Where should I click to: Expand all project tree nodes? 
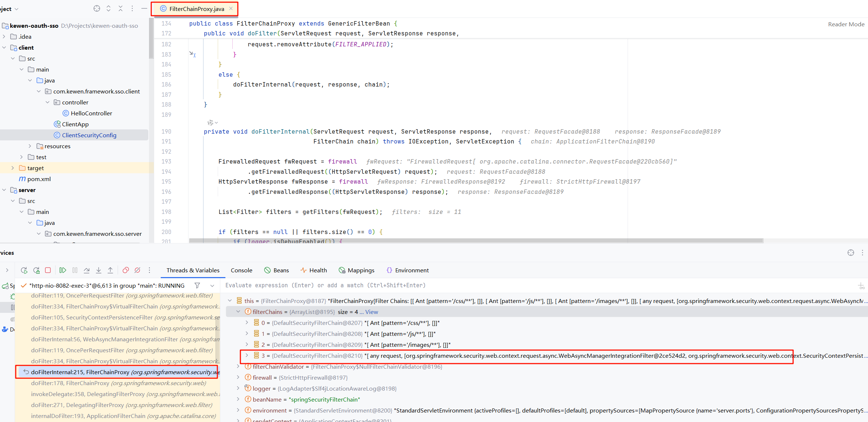[x=108, y=8]
